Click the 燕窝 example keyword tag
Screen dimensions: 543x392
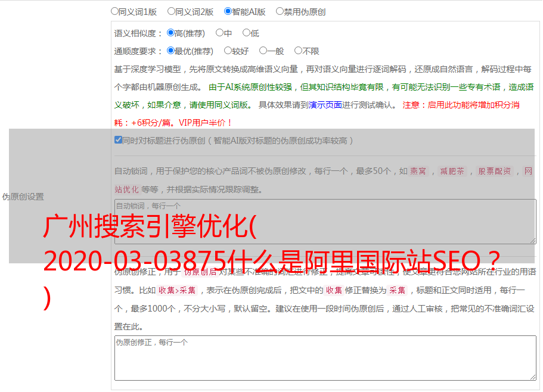(x=418, y=171)
